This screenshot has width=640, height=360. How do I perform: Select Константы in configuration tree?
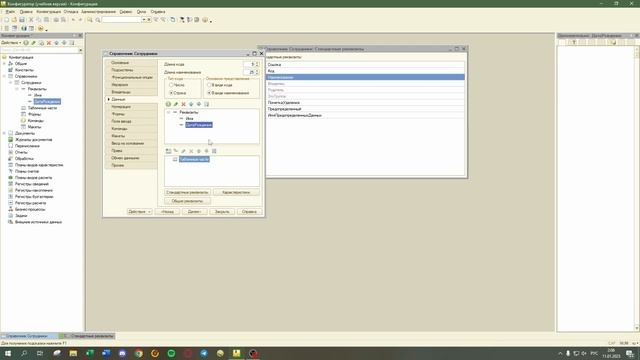click(x=24, y=70)
